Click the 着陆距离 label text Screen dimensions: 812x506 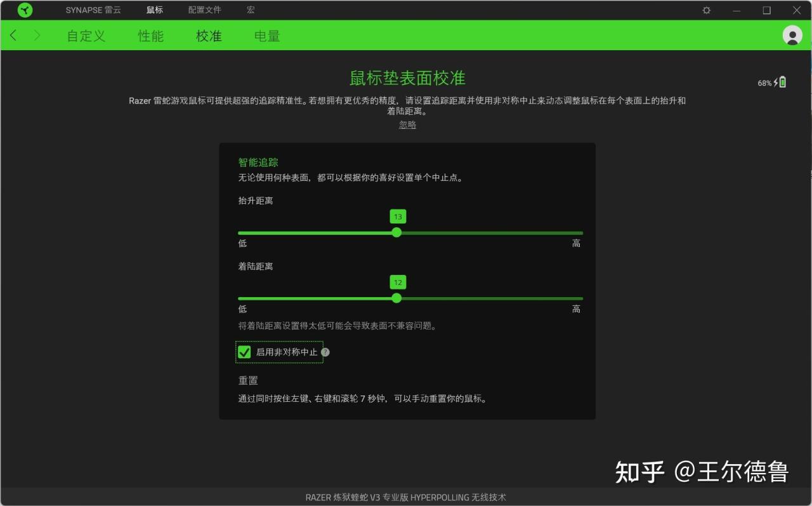[x=256, y=267]
